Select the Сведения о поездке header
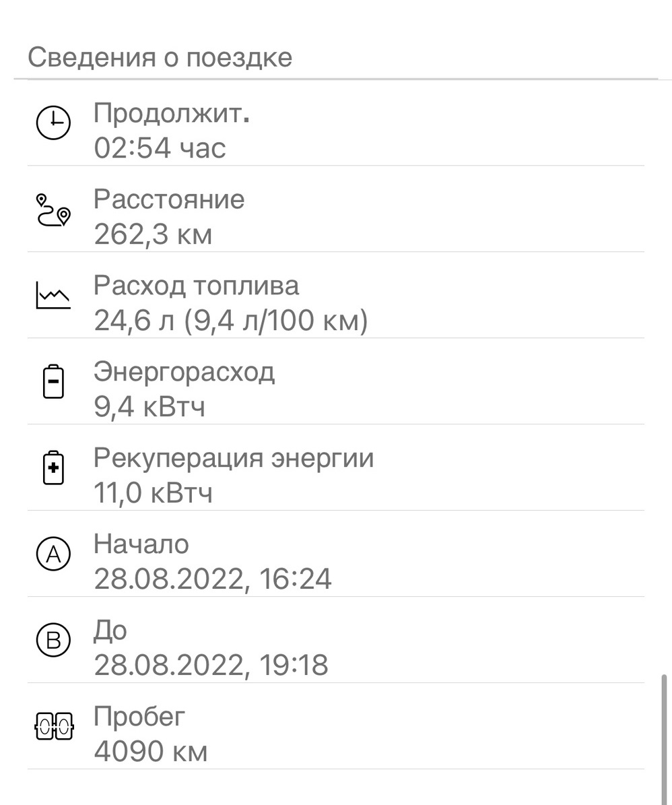 click(x=160, y=57)
